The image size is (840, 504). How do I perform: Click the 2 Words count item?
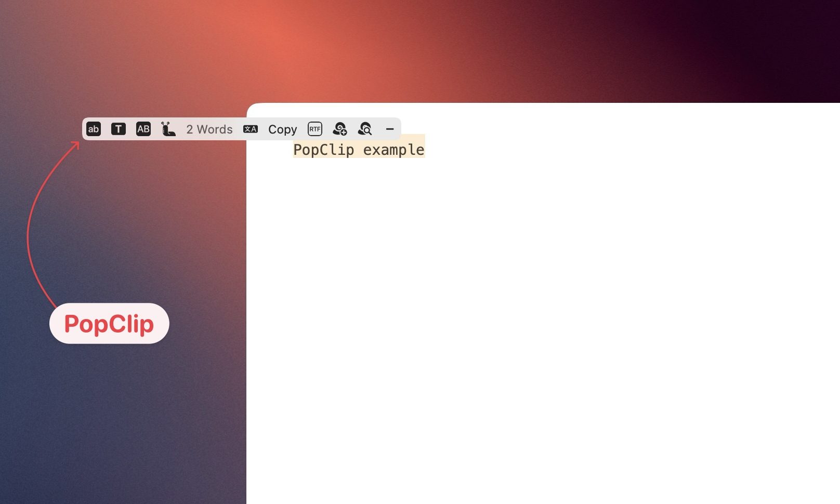tap(209, 129)
